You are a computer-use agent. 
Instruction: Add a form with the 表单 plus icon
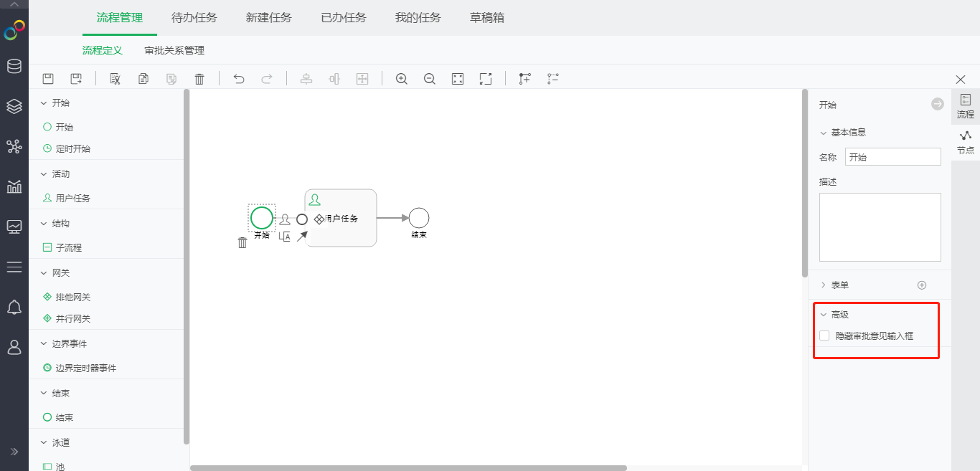[x=922, y=285]
